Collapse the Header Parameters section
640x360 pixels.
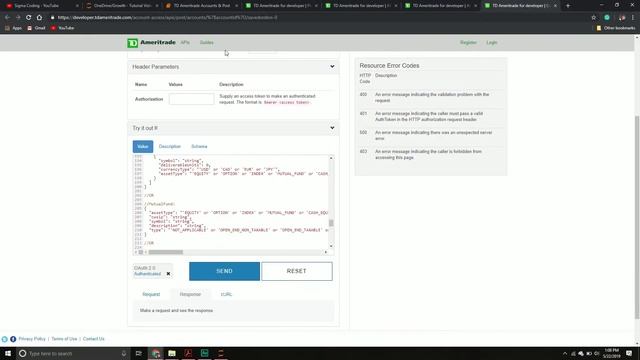pyautogui.click(x=332, y=67)
